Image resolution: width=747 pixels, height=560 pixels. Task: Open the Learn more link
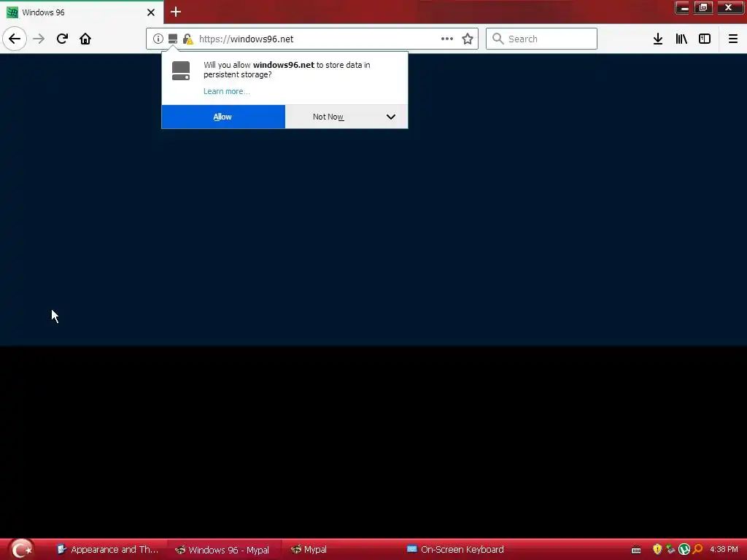tap(226, 91)
